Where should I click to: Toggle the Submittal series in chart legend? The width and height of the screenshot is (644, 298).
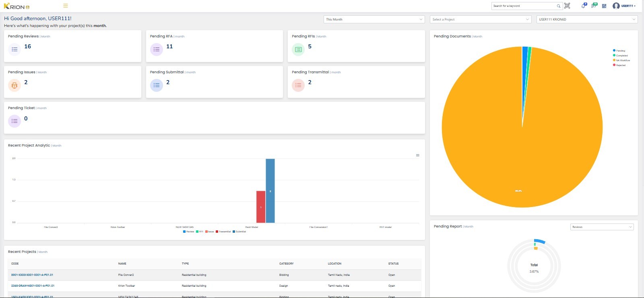pos(240,232)
